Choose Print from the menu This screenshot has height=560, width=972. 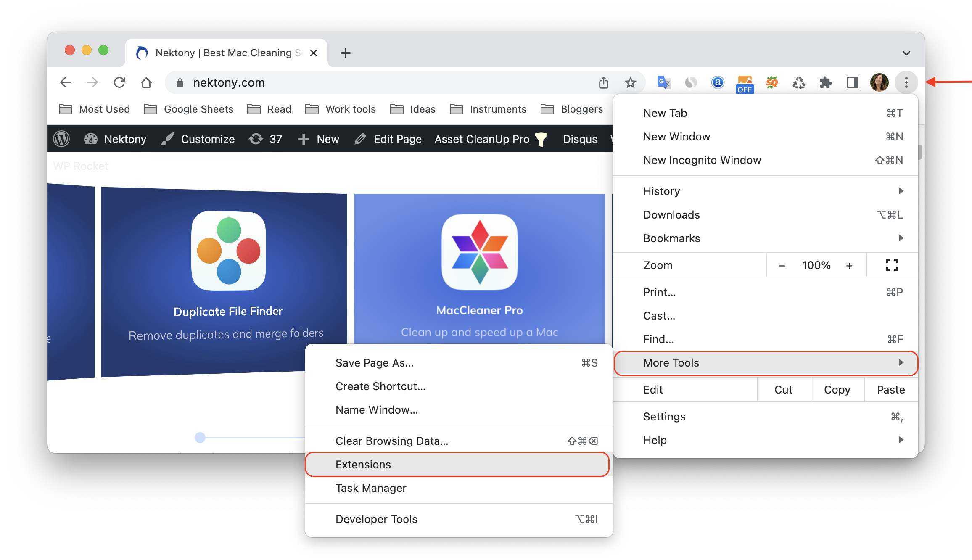pyautogui.click(x=766, y=292)
